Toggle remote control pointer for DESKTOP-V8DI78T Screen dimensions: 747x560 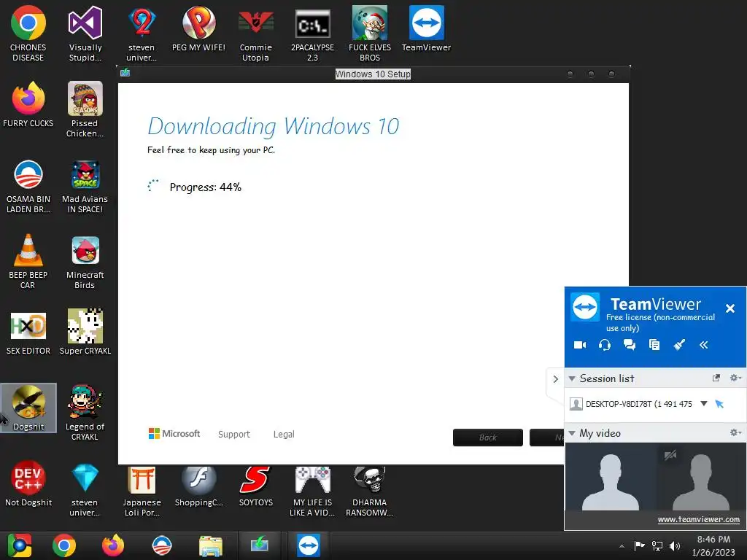[x=719, y=404]
